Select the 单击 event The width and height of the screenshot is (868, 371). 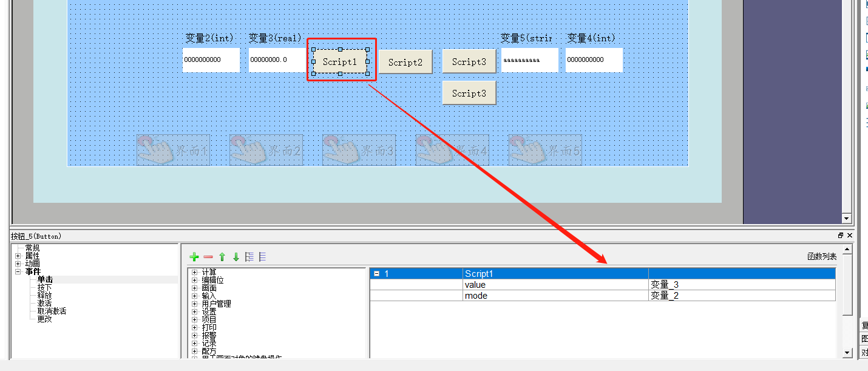click(45, 279)
